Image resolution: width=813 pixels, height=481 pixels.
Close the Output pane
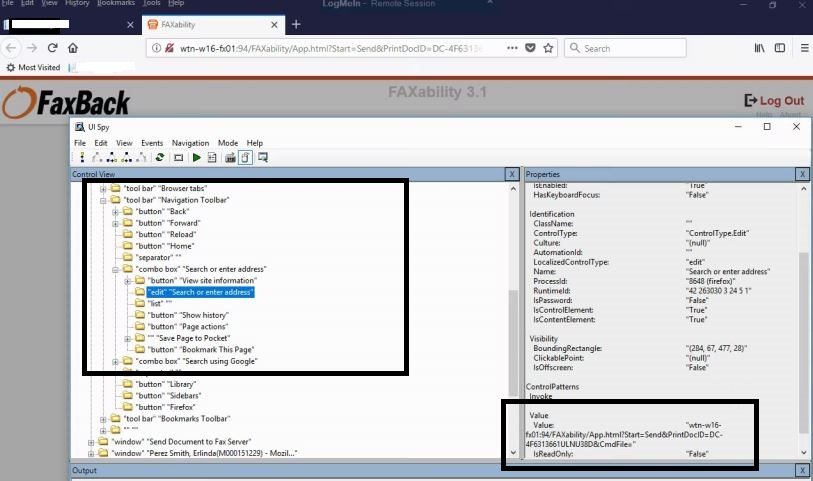pyautogui.click(x=802, y=470)
